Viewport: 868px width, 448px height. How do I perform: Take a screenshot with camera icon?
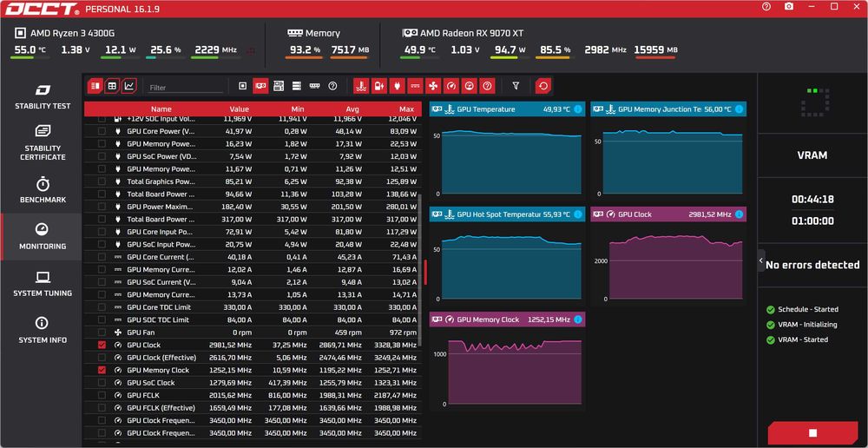click(789, 7)
